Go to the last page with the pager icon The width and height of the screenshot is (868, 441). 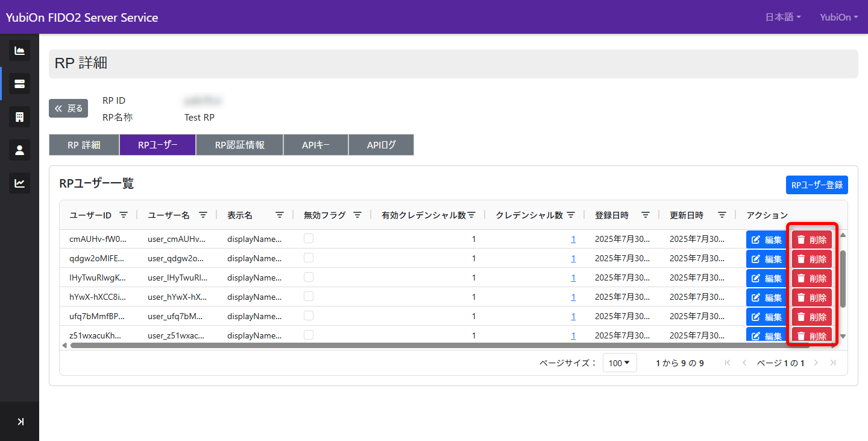pyautogui.click(x=833, y=363)
